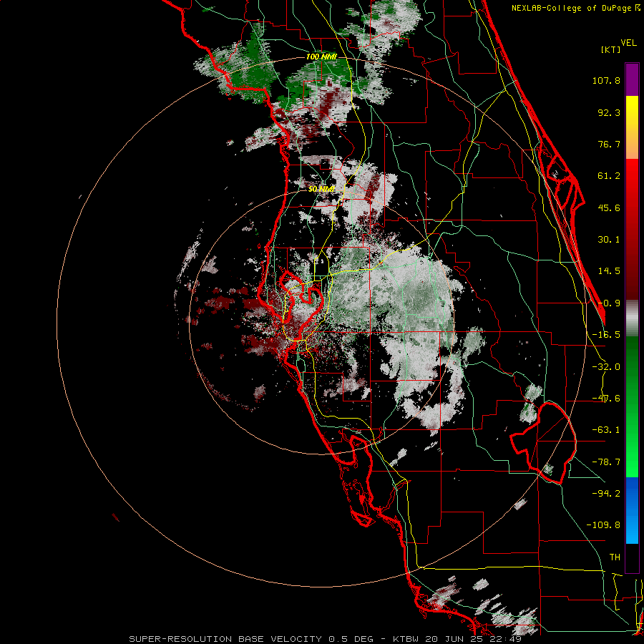Click the 30.1 velocity scale value
The width and height of the screenshot is (644, 644).
[609, 240]
